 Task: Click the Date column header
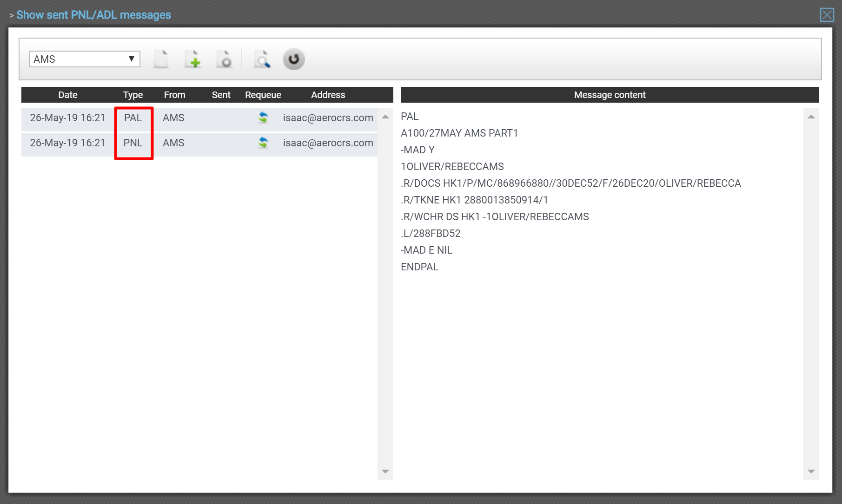pos(68,95)
